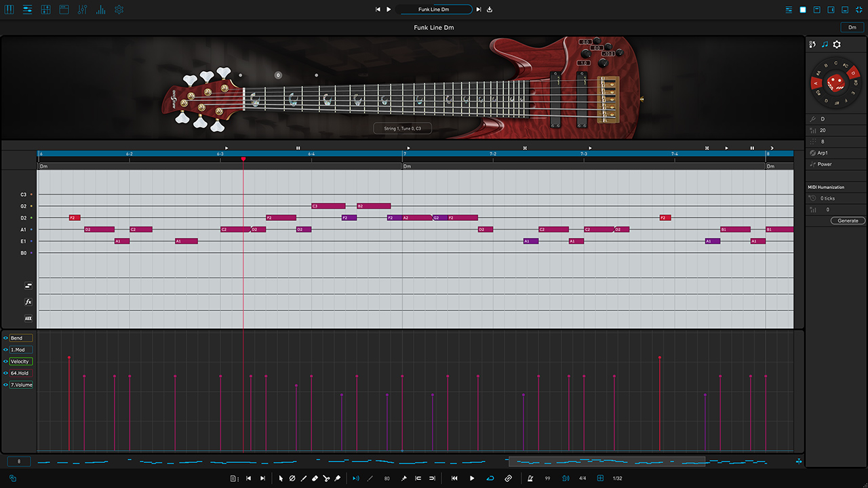Select the glue tool
Screen dimensions: 868x488
click(x=338, y=479)
